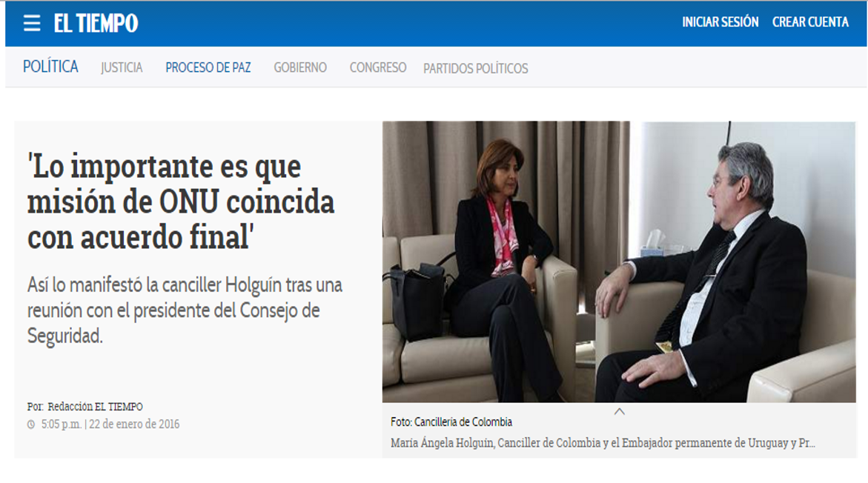Click the Redacción EL TIEMPO author link
Viewport: 868px width, 483px height.
click(x=95, y=407)
